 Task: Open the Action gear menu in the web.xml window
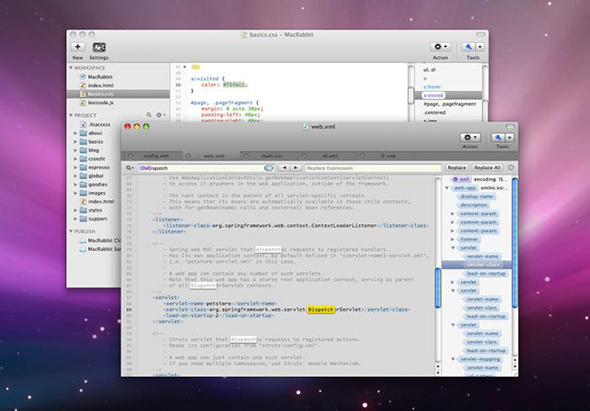pyautogui.click(x=470, y=138)
